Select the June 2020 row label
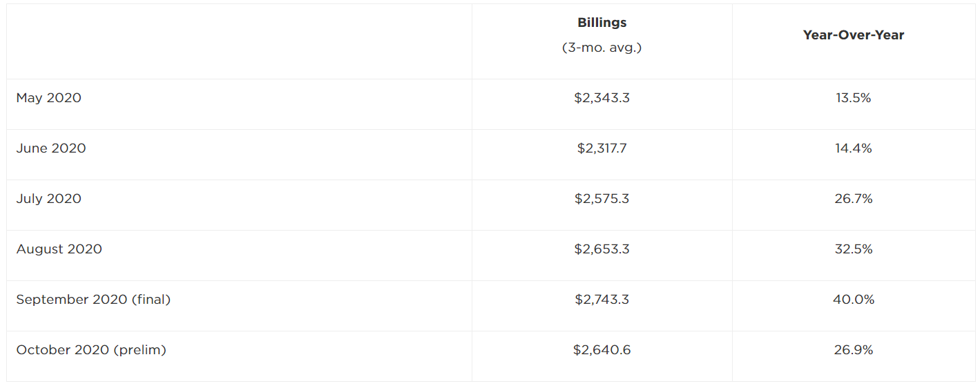 click(x=51, y=148)
